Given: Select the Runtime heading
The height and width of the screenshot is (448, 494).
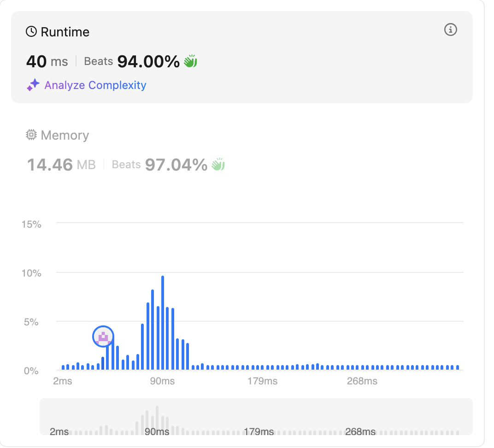Looking at the screenshot, I should point(65,32).
